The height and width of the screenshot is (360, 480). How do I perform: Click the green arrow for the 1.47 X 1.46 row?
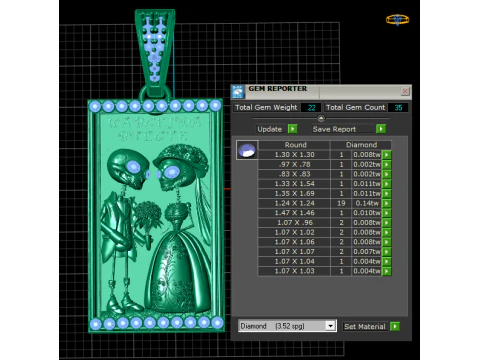(387, 213)
